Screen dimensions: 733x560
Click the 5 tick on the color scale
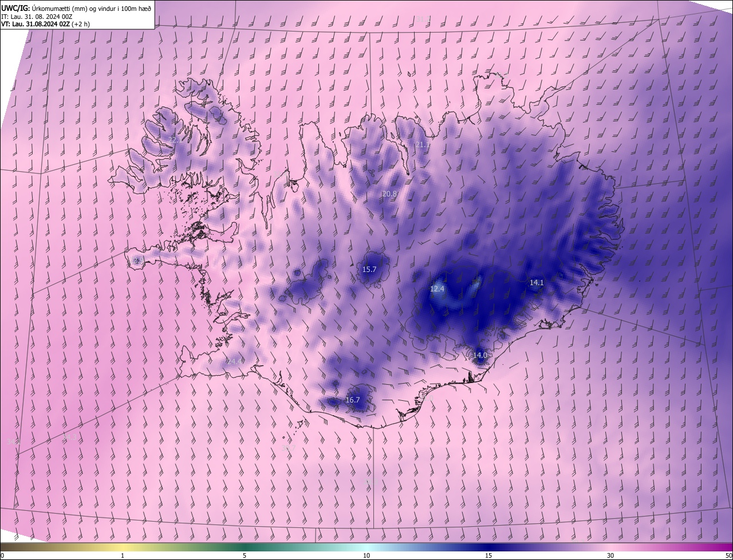pos(245,555)
